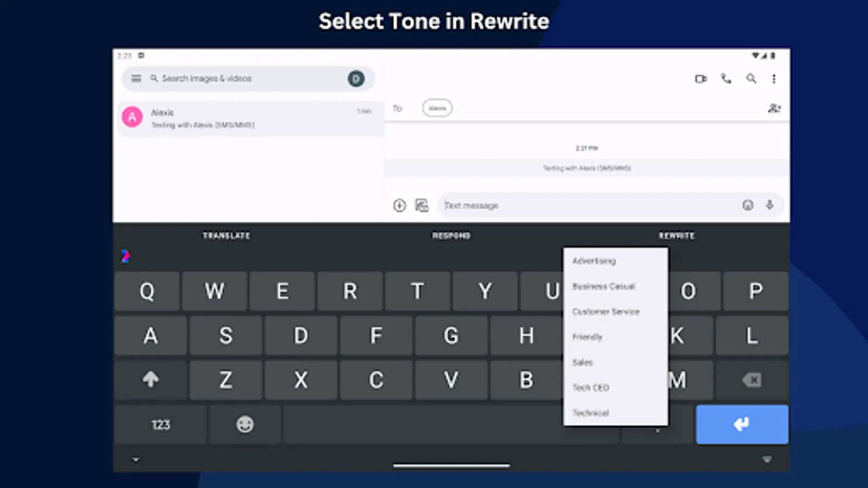Image resolution: width=868 pixels, height=488 pixels.
Task: Tap the RESPOND button
Action: (x=451, y=236)
